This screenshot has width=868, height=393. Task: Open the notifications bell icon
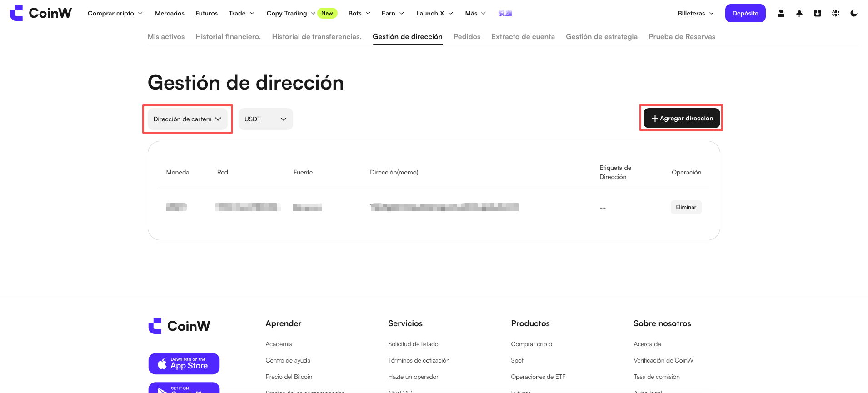click(x=799, y=13)
